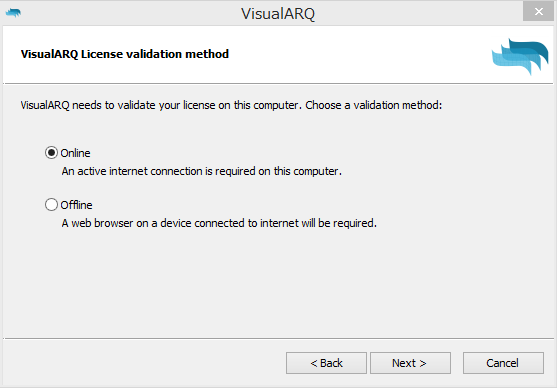
Task: Select the Online radio button
Action: click(51, 153)
